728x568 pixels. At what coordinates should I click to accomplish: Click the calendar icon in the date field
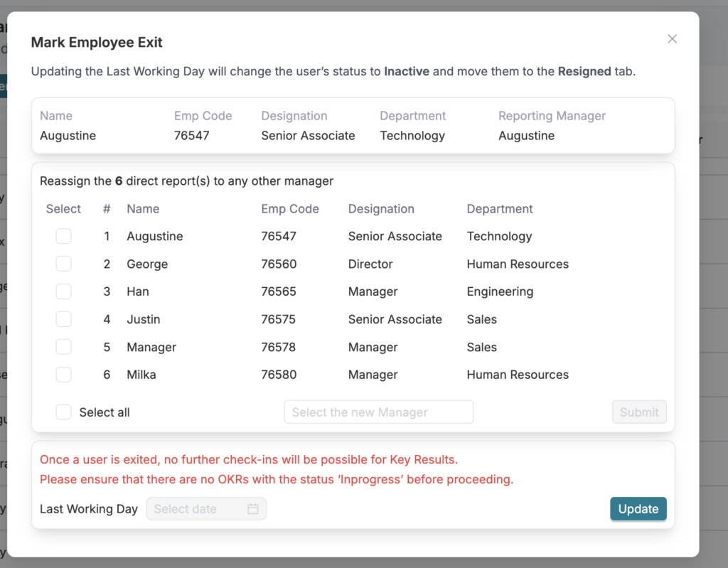tap(253, 509)
